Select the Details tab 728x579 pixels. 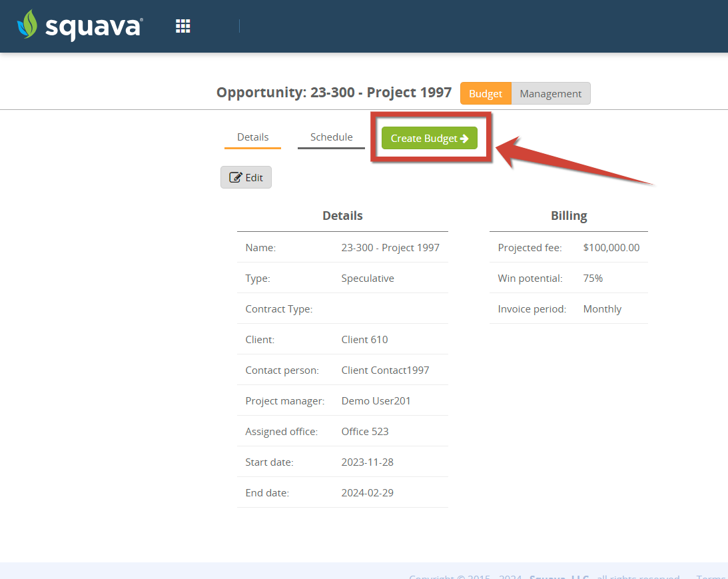[252, 137]
